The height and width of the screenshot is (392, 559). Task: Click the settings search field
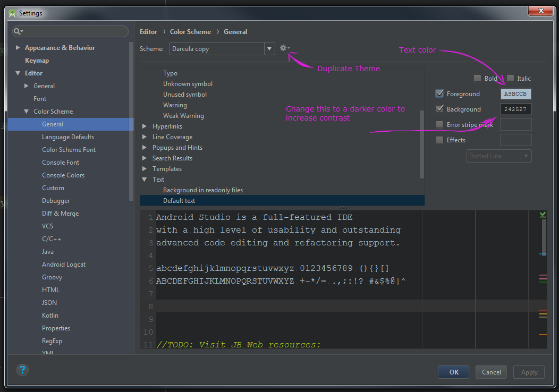70,31
